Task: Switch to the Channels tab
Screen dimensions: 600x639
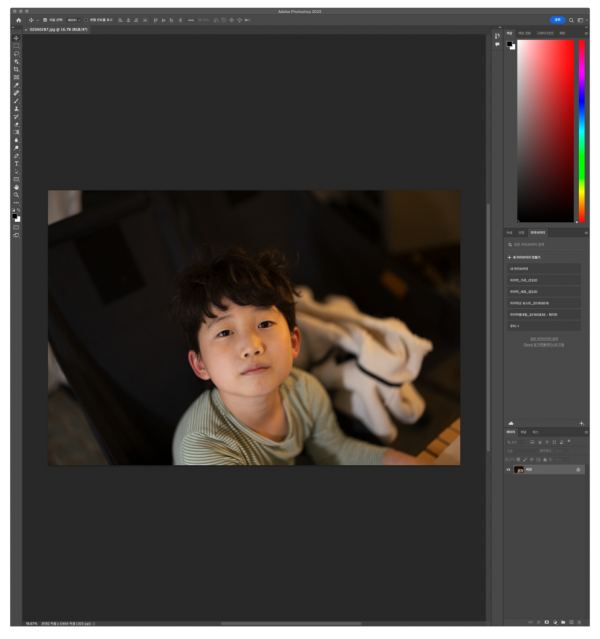Action: coord(524,432)
